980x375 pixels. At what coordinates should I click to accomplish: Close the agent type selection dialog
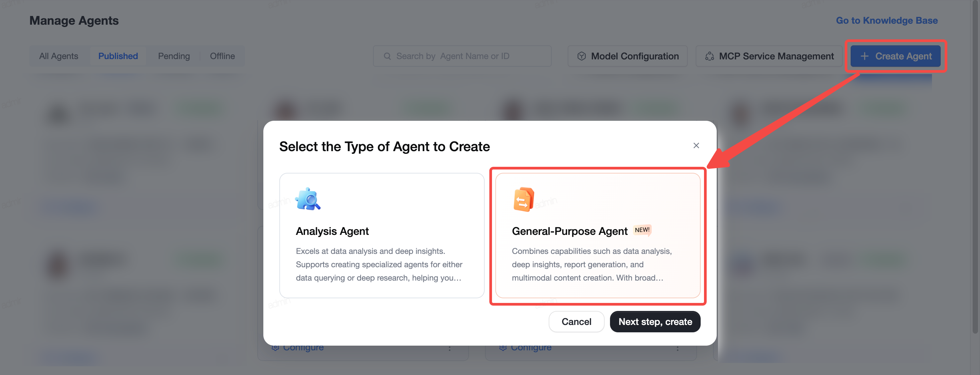[696, 145]
